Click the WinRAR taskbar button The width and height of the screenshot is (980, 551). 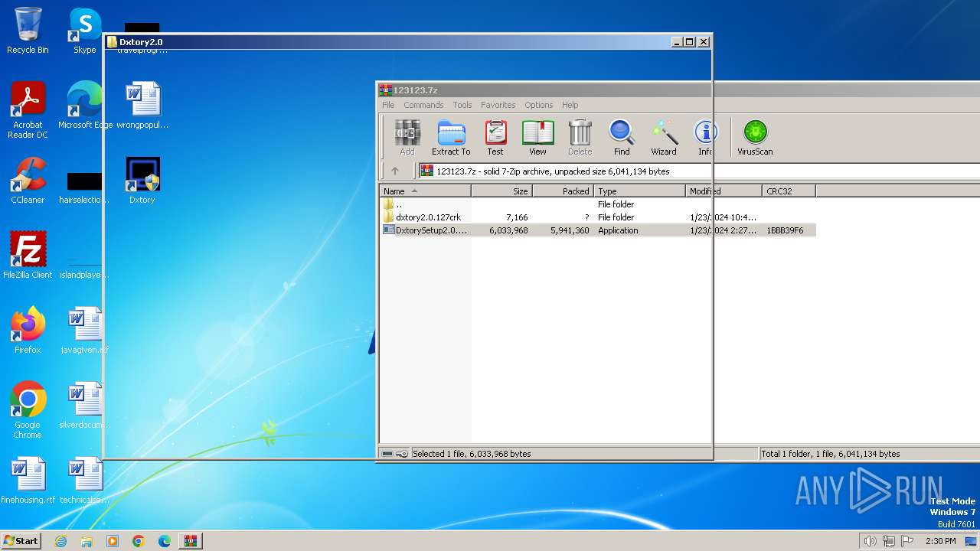190,541
